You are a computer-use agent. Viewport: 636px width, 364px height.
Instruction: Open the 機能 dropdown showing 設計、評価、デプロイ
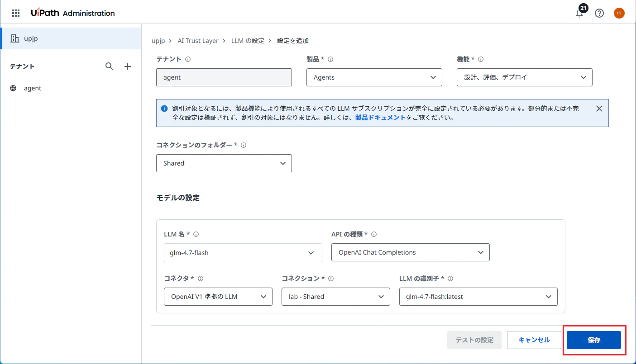[x=525, y=77]
